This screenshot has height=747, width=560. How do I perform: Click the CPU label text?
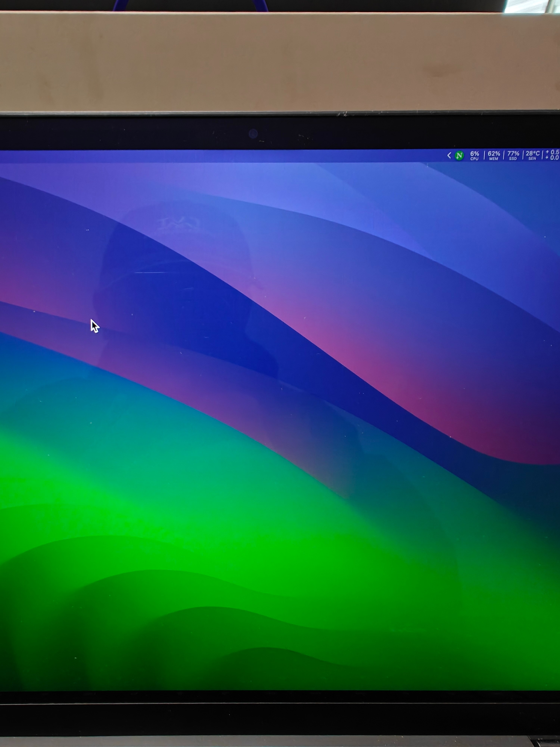[474, 159]
